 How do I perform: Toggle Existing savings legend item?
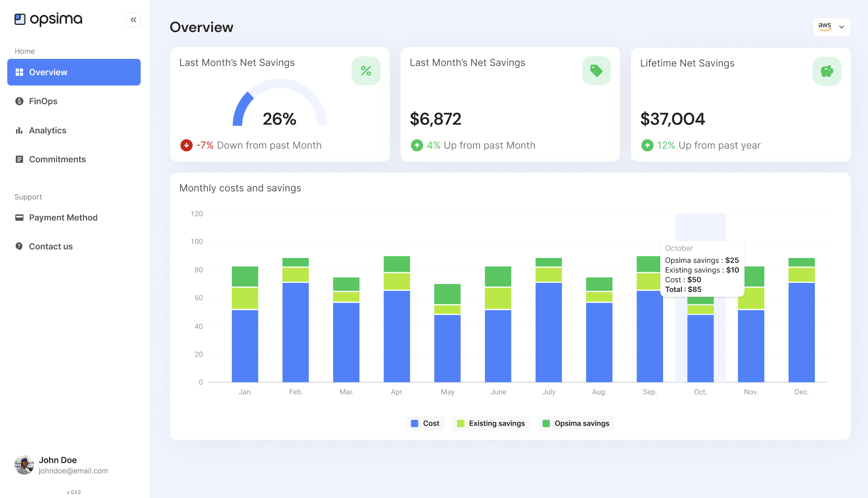491,423
